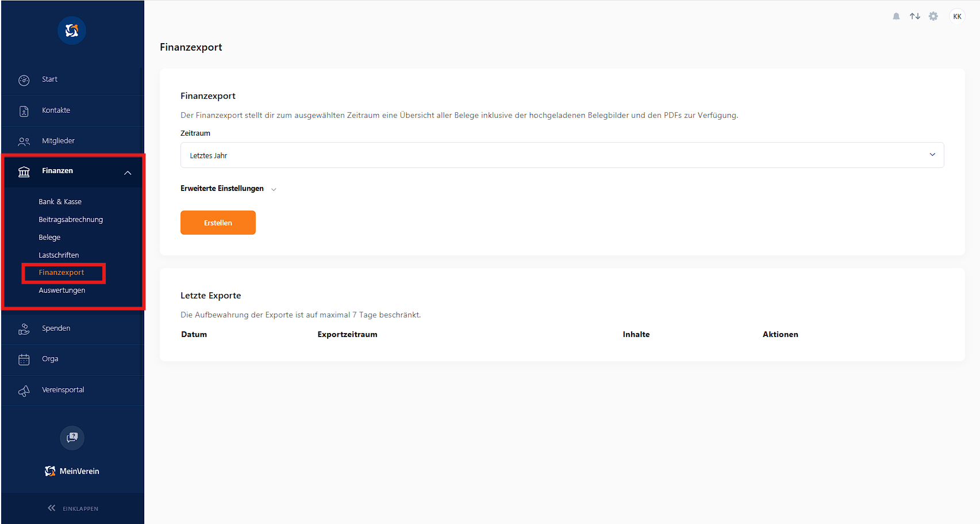This screenshot has width=980, height=524.
Task: Select Bank & Kasse submenu item
Action: click(x=60, y=202)
